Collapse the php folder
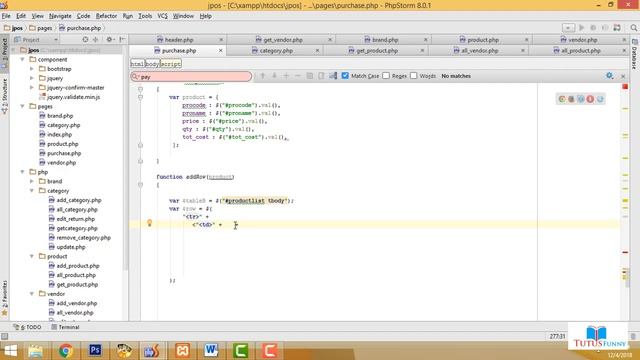The width and height of the screenshot is (640, 360). pos(22,172)
